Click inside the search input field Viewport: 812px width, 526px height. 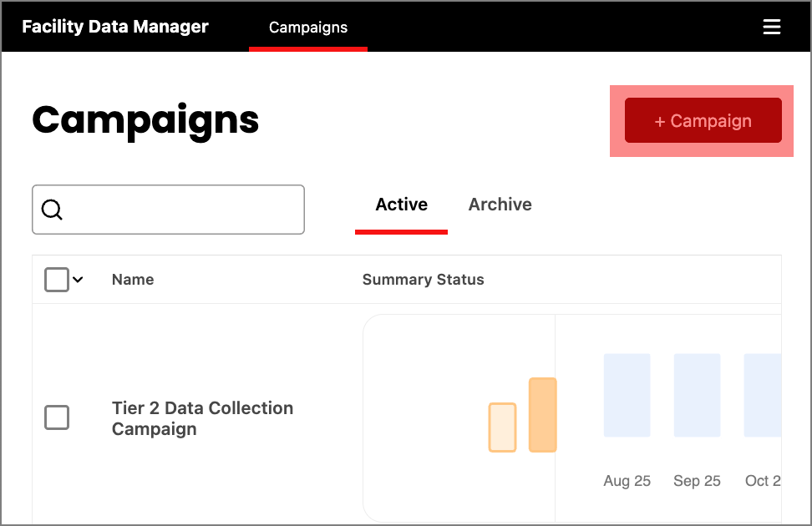pos(167,210)
